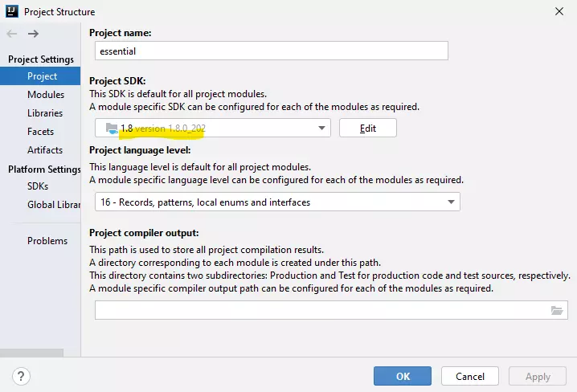The image size is (577, 392).
Task: Click the forward navigation arrow
Action: point(33,34)
